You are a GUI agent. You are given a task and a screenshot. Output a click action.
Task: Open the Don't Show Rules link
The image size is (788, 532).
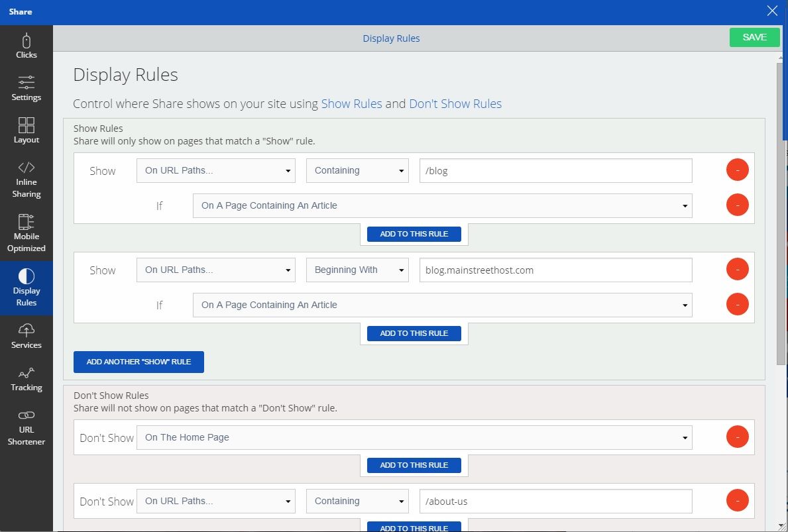click(455, 103)
